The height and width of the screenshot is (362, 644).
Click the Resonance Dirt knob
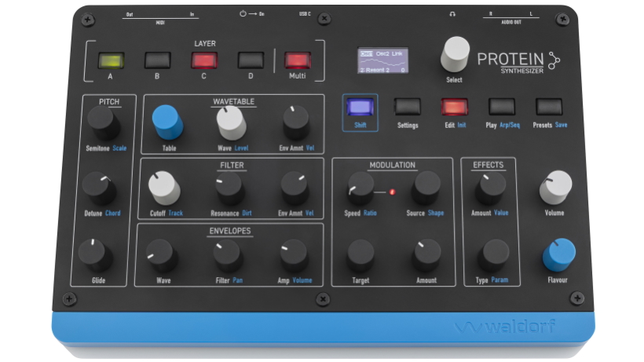tap(229, 188)
